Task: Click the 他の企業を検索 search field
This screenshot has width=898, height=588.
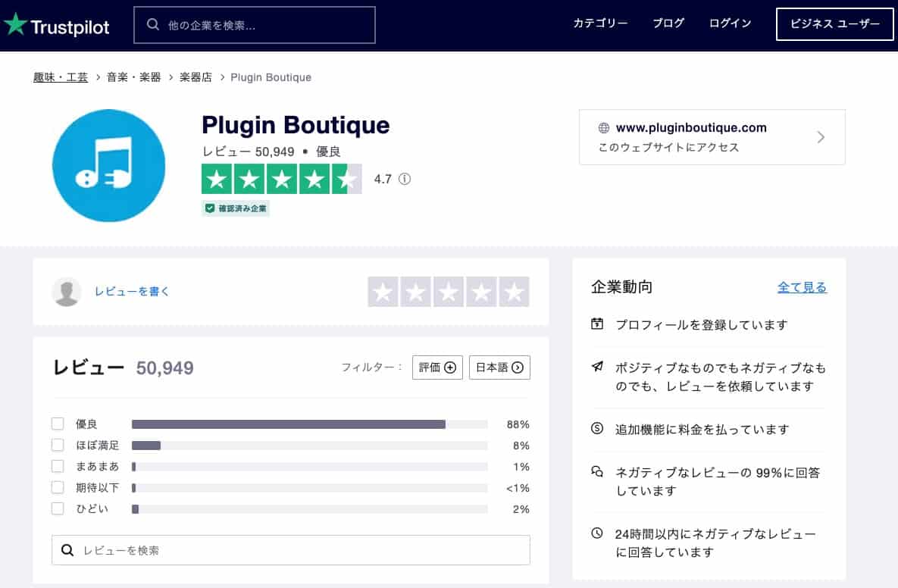Action: coord(255,25)
